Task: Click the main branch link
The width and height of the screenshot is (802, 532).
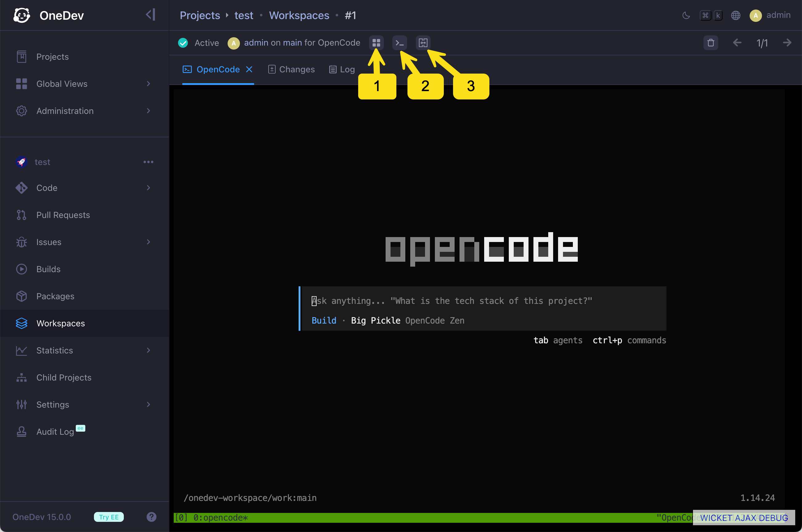Action: 292,43
